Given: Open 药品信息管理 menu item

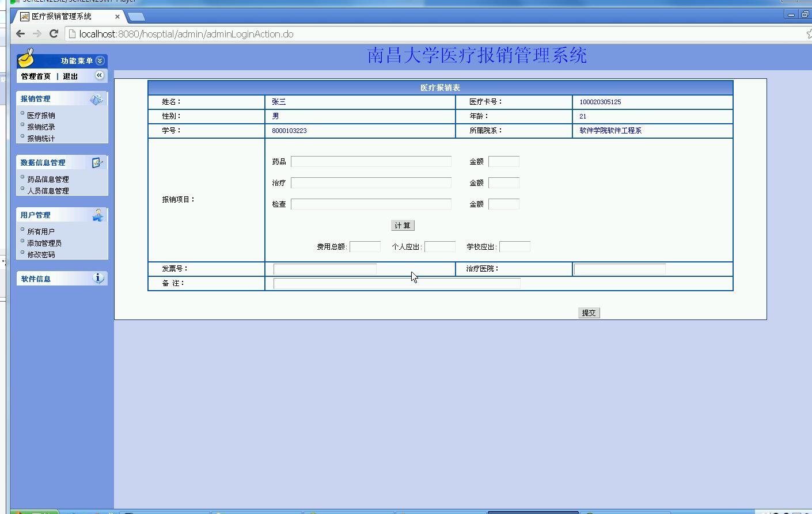Looking at the screenshot, I should (48, 180).
